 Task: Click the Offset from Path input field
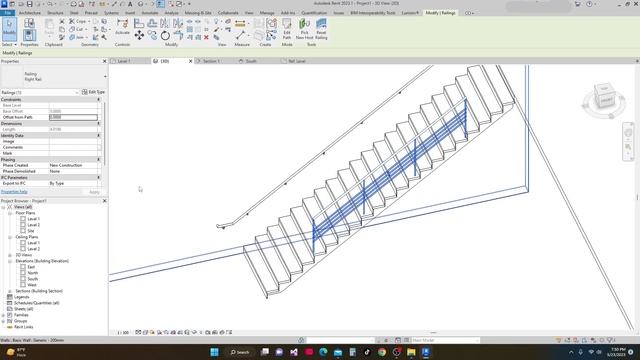[73, 117]
